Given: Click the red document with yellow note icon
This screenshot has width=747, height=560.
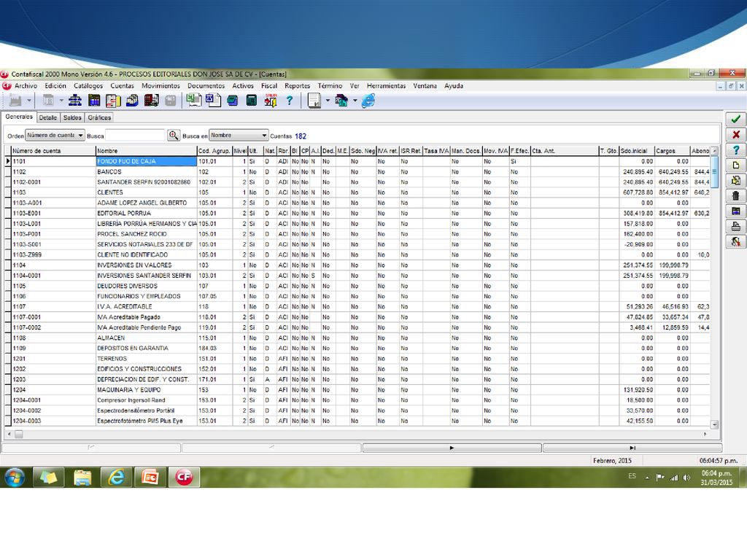Looking at the screenshot, I should [x=113, y=101].
